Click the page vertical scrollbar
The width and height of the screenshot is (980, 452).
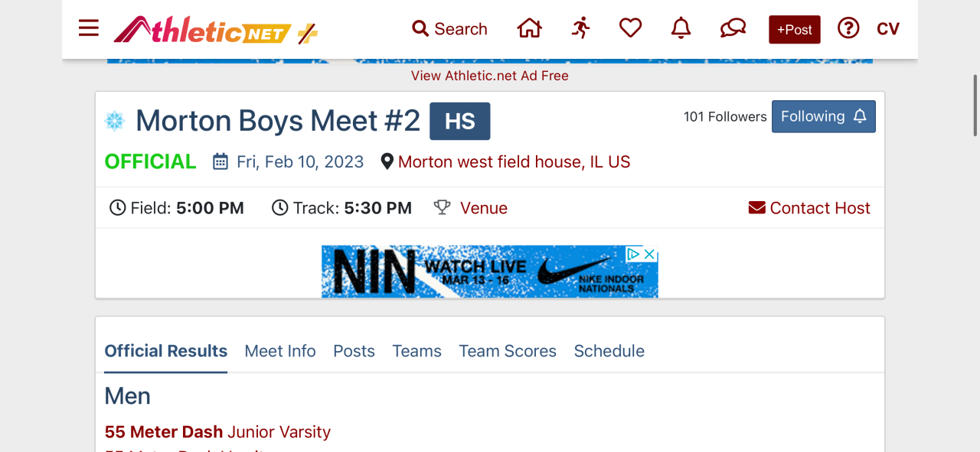tap(975, 106)
